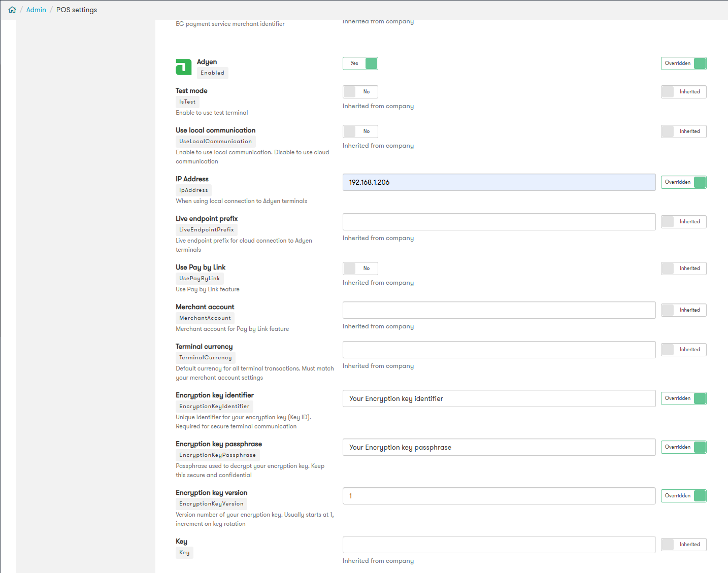728x573 pixels.
Task: Switch Key Inherited toggle
Action: (x=684, y=545)
